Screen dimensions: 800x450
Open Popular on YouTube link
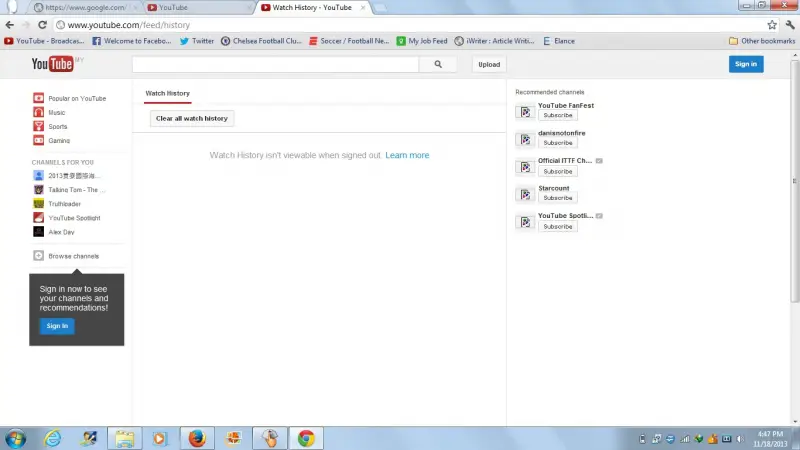[x=77, y=98]
